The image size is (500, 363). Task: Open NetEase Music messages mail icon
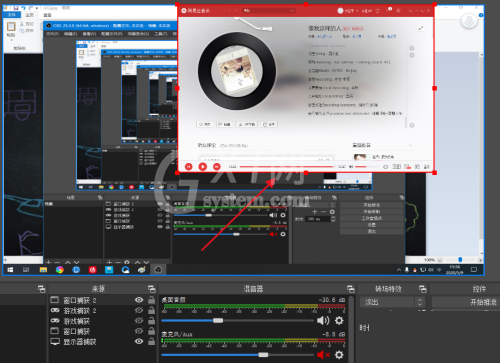pos(388,10)
